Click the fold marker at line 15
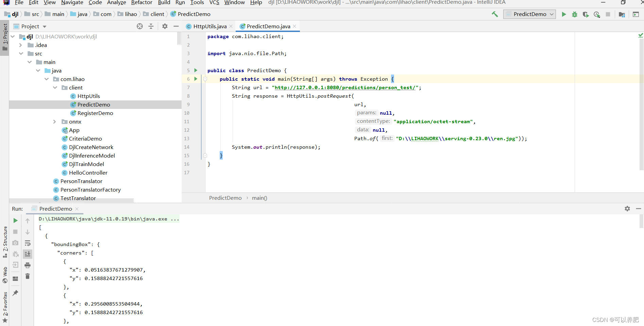The height and width of the screenshot is (326, 644). click(205, 155)
